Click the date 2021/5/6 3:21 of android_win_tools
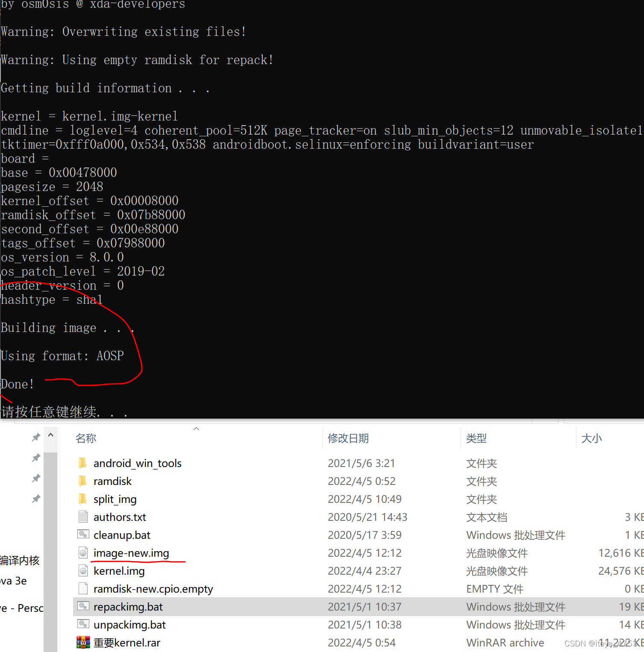Screen dimensions: 644x652 [361, 463]
